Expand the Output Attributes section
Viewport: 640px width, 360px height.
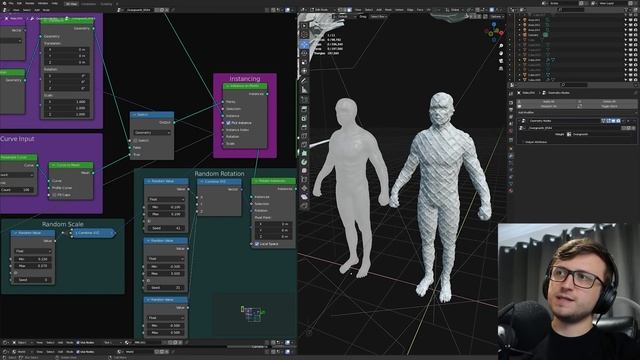(536, 142)
